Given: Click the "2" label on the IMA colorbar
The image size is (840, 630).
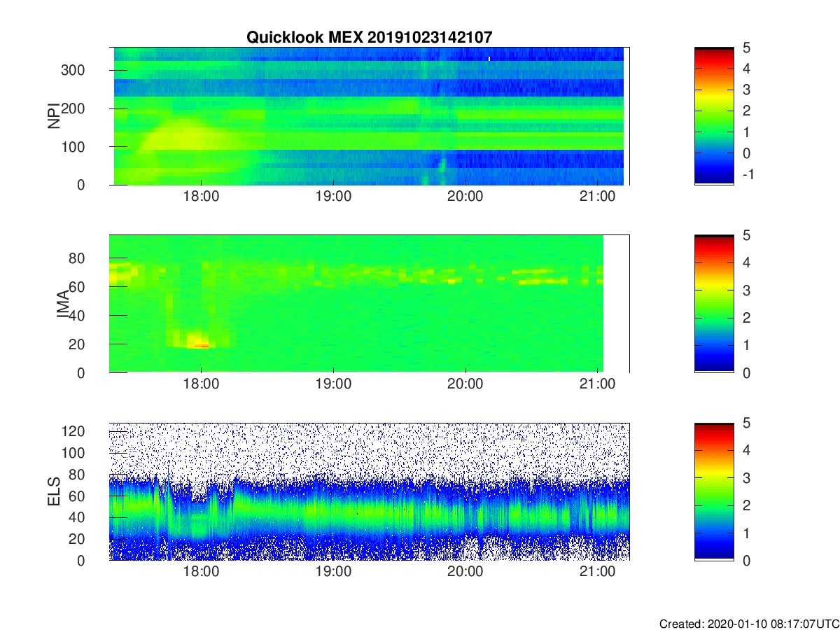Looking at the screenshot, I should tap(746, 318).
